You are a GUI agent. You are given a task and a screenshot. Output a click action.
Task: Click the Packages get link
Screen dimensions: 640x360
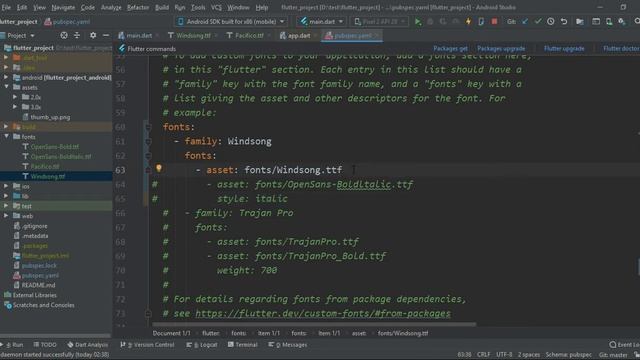point(450,49)
